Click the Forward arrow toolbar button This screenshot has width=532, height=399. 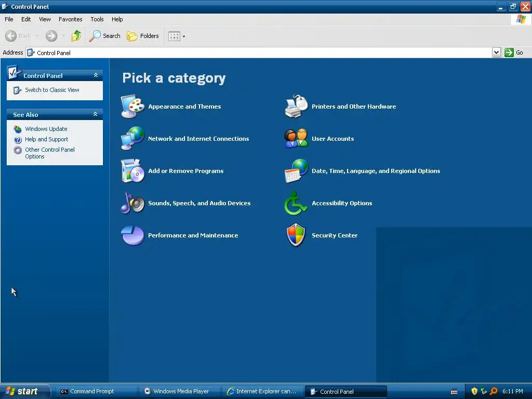tap(51, 36)
